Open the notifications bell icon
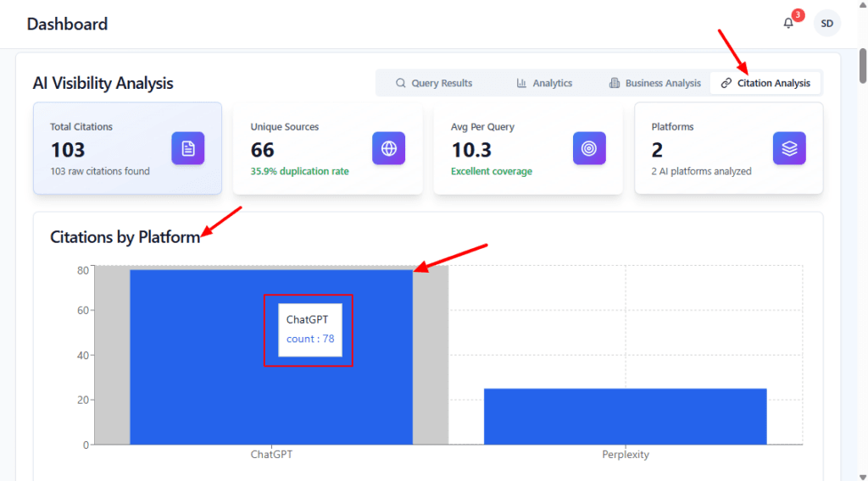 tap(788, 24)
